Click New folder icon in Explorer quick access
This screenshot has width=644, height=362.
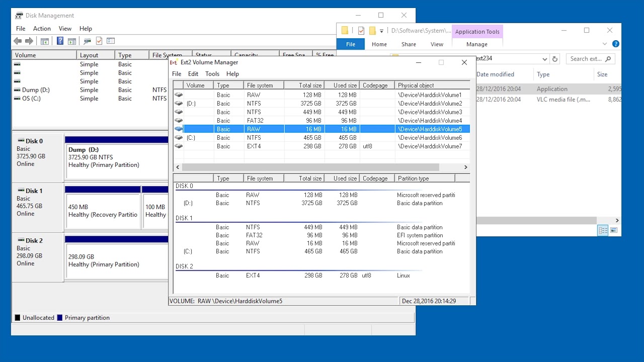pyautogui.click(x=372, y=31)
